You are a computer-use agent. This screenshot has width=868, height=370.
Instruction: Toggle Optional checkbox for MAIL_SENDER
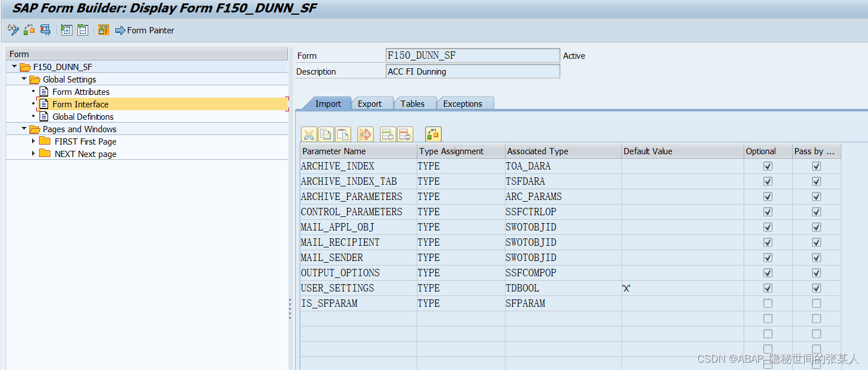coord(767,258)
